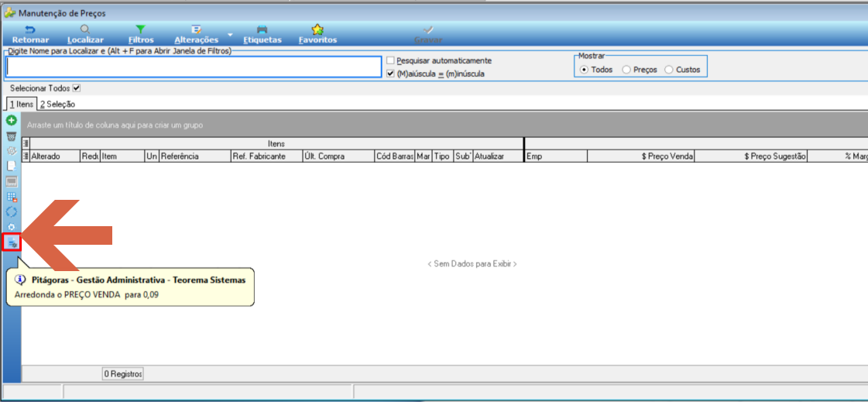This screenshot has width=868, height=402.
Task: Select the Preços radio option
Action: coord(626,70)
